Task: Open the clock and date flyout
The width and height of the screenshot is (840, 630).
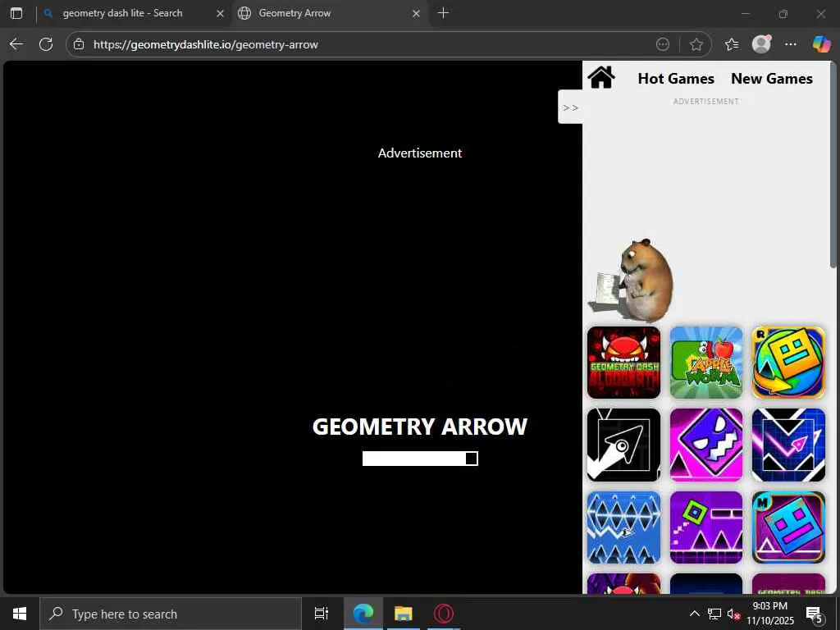Action: [770, 614]
